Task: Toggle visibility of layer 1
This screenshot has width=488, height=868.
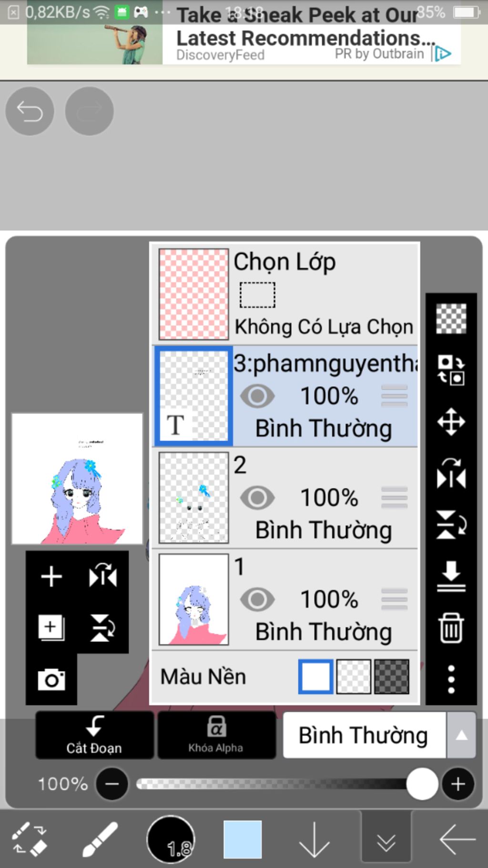Action: pyautogui.click(x=257, y=599)
